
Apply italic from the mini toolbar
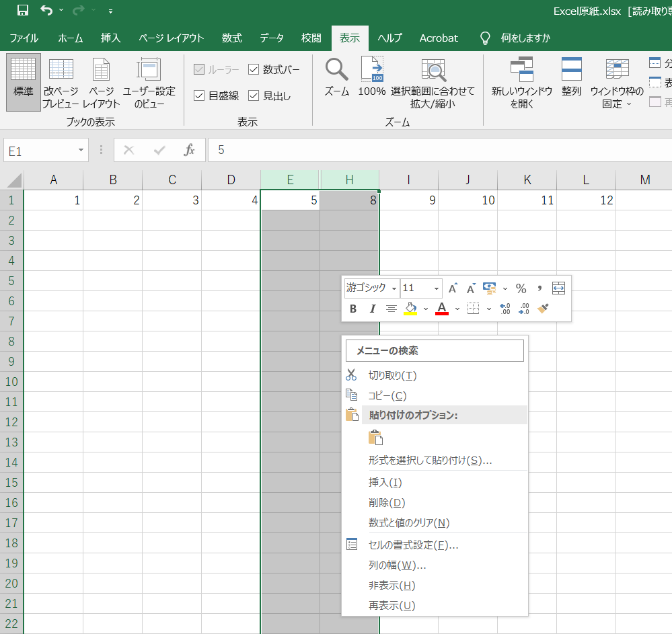373,309
